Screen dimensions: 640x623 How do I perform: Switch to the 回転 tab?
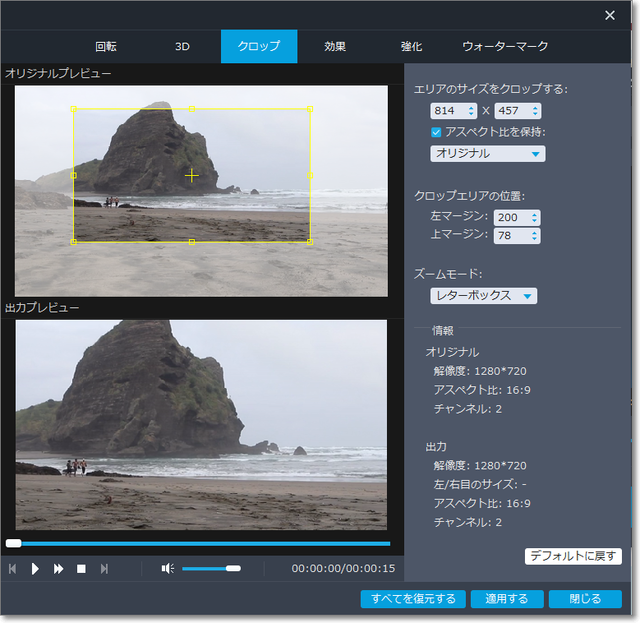[106, 46]
